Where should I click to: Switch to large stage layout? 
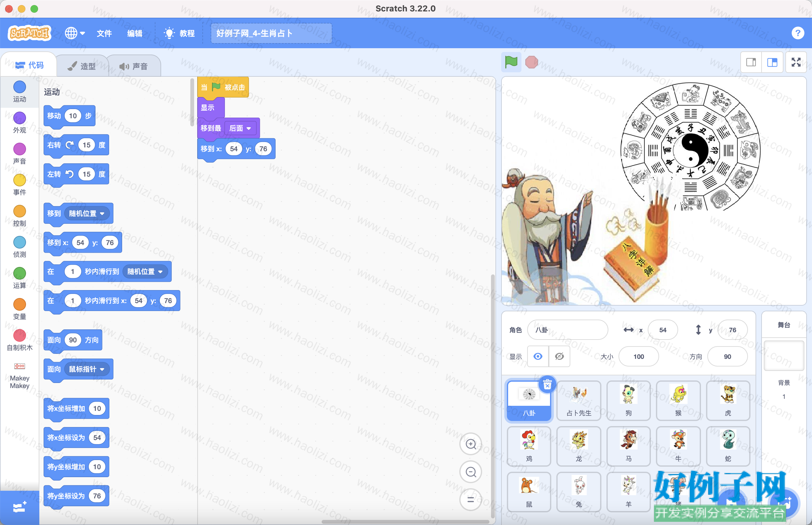[x=772, y=62]
